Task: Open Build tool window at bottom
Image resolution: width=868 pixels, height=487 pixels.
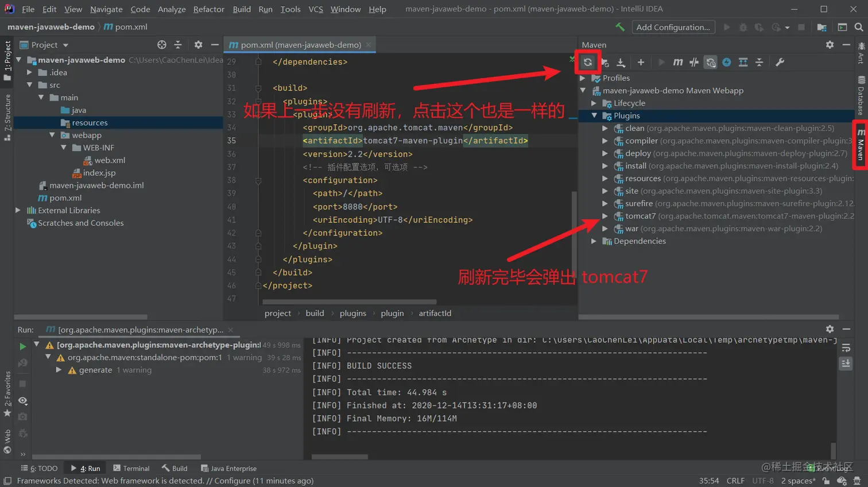Action: pyautogui.click(x=175, y=468)
